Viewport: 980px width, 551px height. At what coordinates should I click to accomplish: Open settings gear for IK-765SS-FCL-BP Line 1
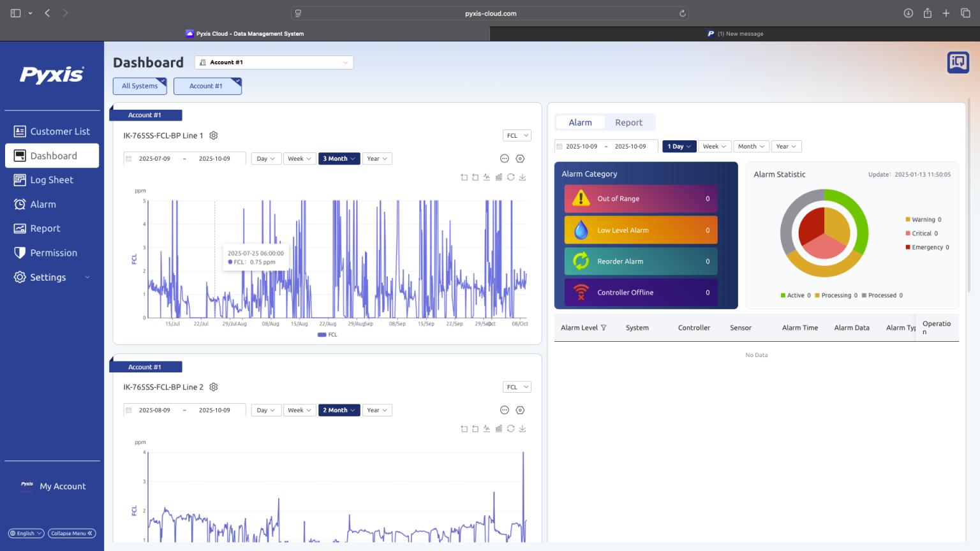214,135
